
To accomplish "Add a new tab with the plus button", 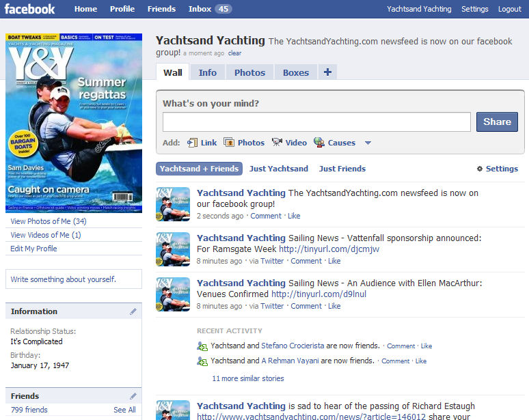I will 327,72.
